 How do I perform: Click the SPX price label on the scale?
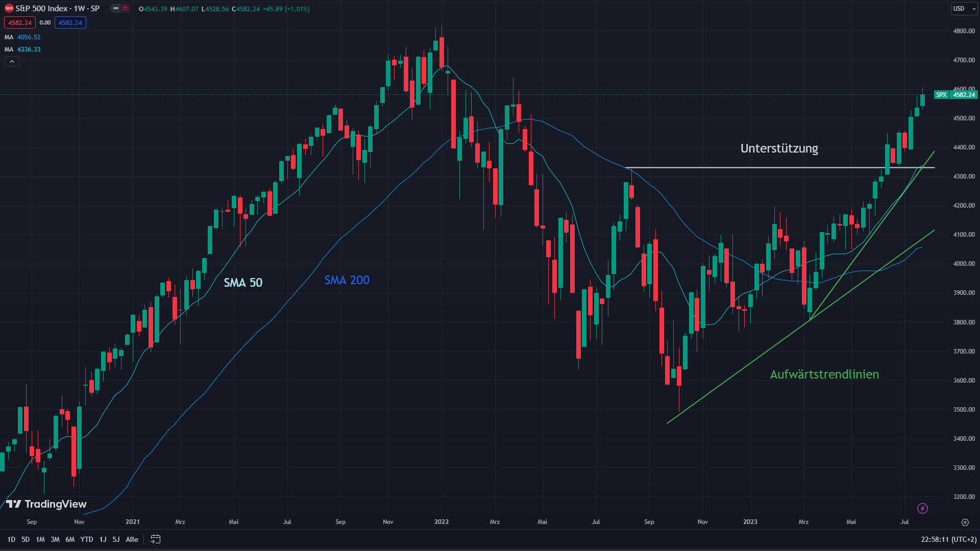tap(956, 95)
